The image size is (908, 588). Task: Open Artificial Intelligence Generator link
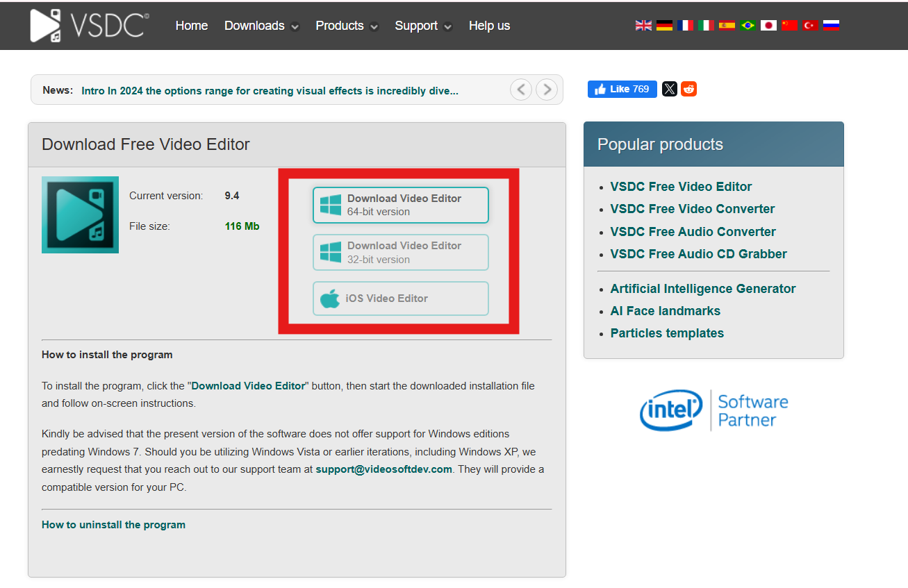tap(703, 289)
